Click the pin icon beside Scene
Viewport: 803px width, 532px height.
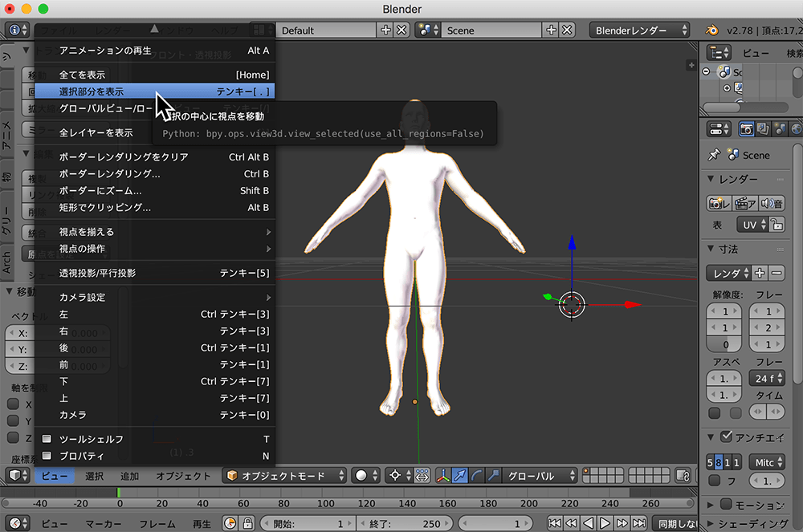click(x=713, y=155)
